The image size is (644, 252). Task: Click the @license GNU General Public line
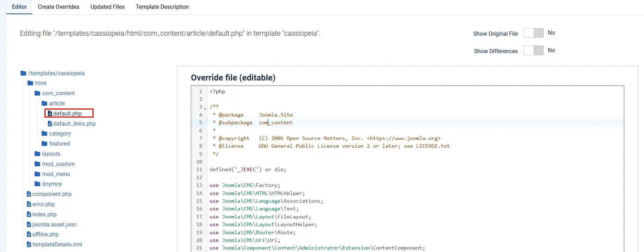point(331,146)
